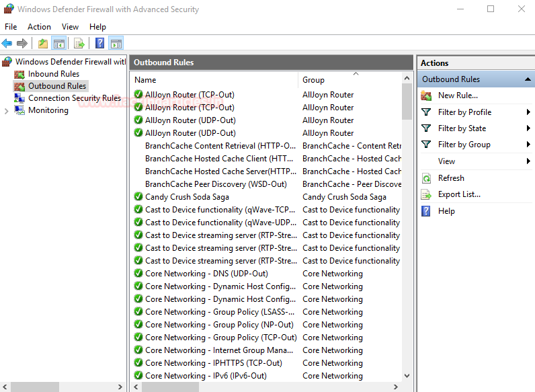Click Refresh in the Actions pane

pyautogui.click(x=451, y=178)
